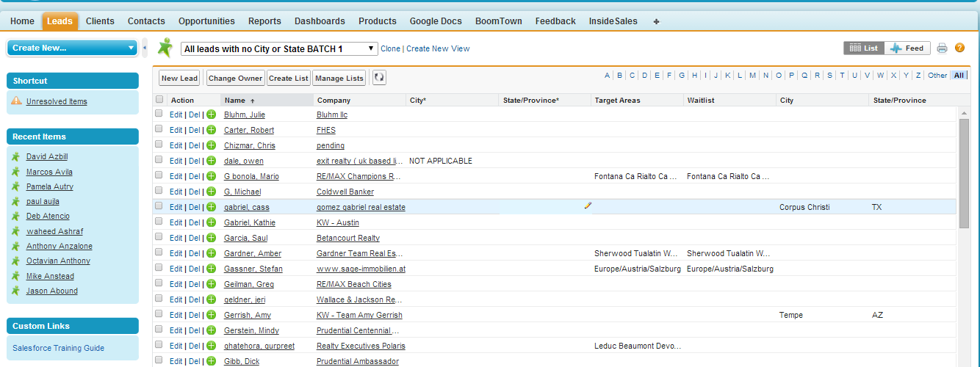Click the green plus icon for Carter, Robert
Viewport: 980px width, 367px height.
tap(212, 130)
